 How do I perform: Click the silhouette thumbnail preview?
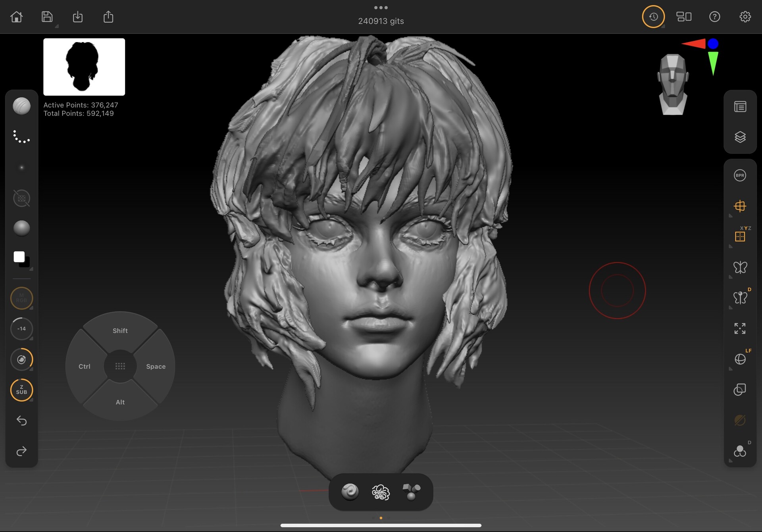84,67
